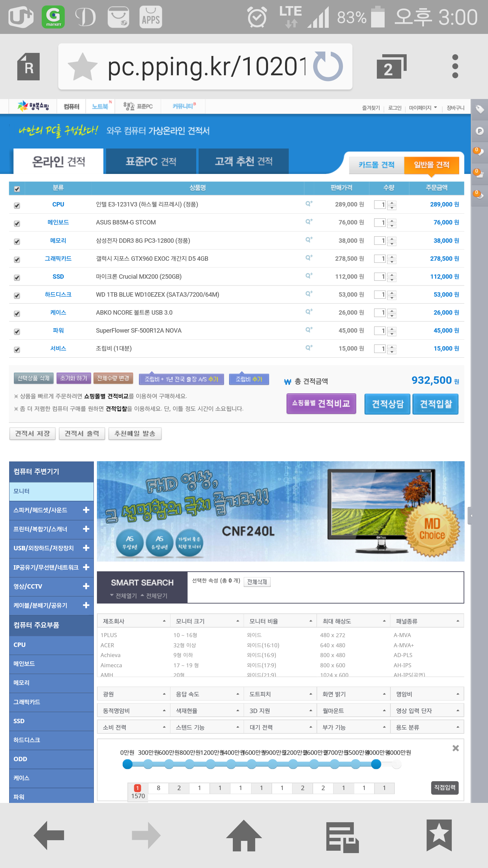The width and height of the screenshot is (488, 868).
Task: Switch to 표준PC 견적 tab
Action: tap(151, 161)
